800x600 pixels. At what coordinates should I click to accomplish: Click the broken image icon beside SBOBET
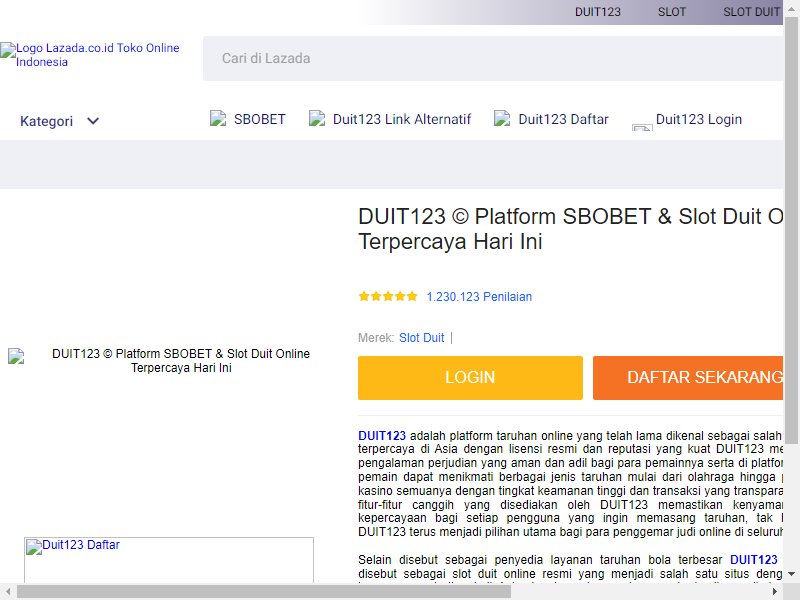click(218, 118)
